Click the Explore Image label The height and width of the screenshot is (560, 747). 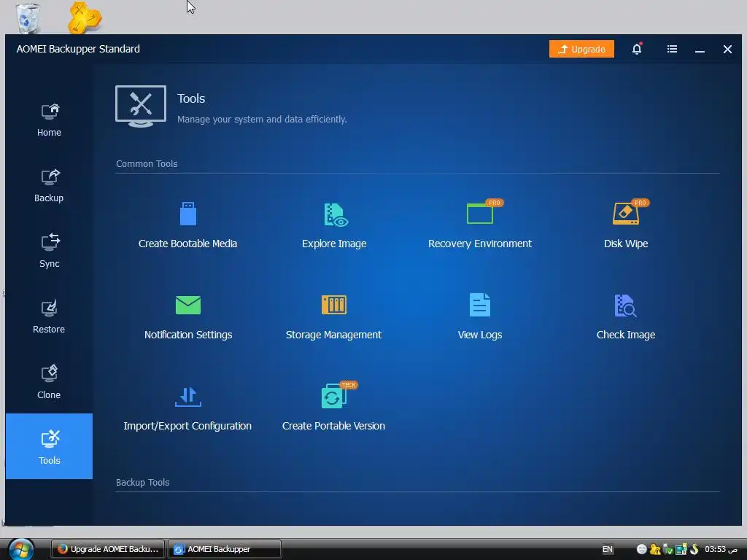coord(334,244)
